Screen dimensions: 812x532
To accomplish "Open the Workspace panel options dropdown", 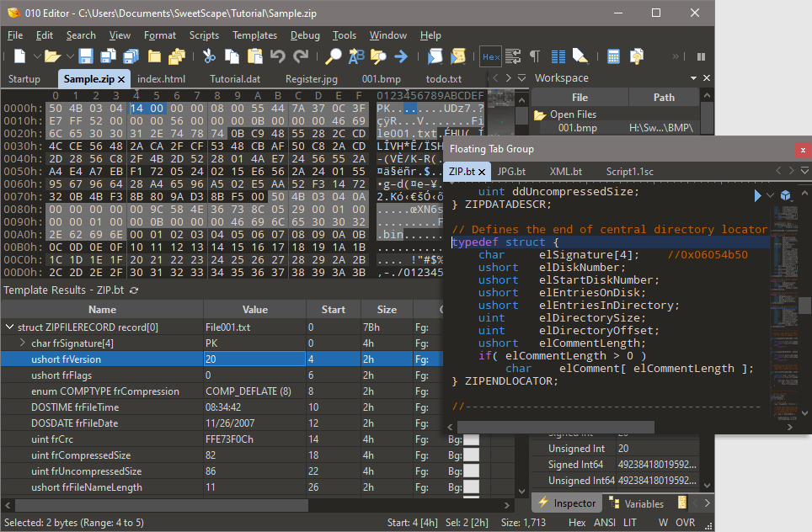I will (x=693, y=78).
